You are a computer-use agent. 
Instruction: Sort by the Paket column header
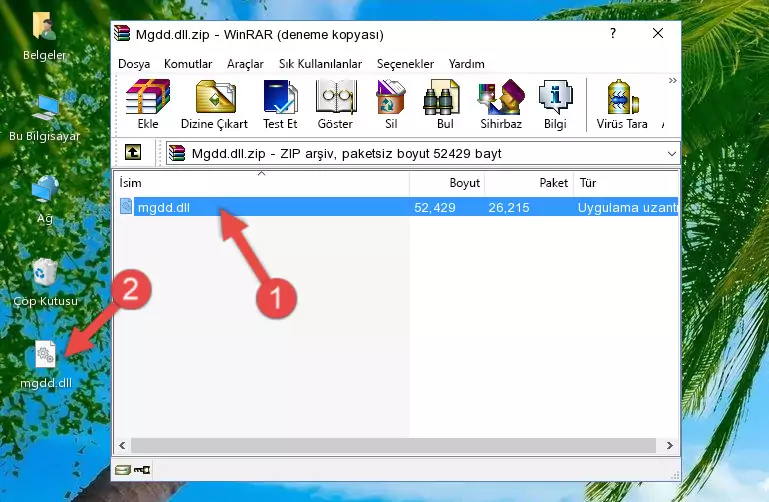click(529, 183)
